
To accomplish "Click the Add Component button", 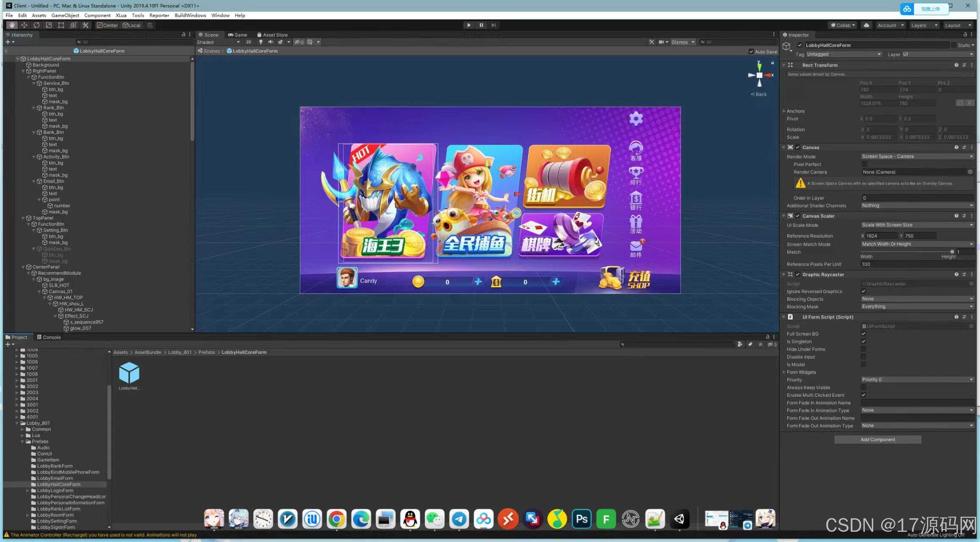I will [x=878, y=440].
